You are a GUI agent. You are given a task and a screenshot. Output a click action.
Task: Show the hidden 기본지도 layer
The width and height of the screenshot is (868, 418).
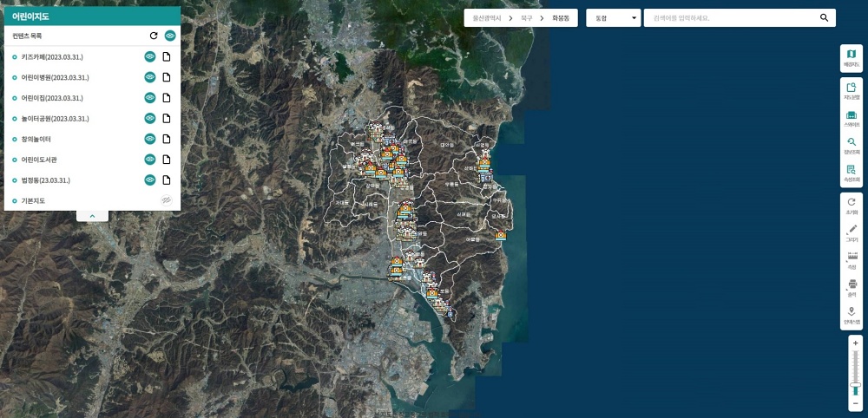pyautogui.click(x=166, y=200)
